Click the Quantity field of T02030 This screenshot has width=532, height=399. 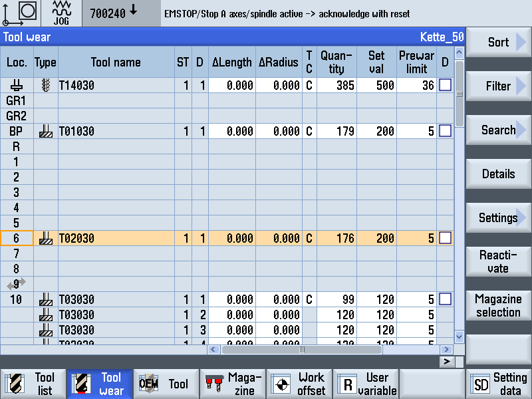tap(336, 238)
